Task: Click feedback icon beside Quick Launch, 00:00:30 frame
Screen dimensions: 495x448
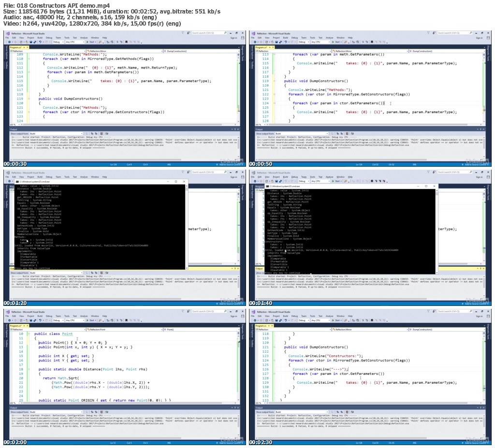Action: coord(189,33)
